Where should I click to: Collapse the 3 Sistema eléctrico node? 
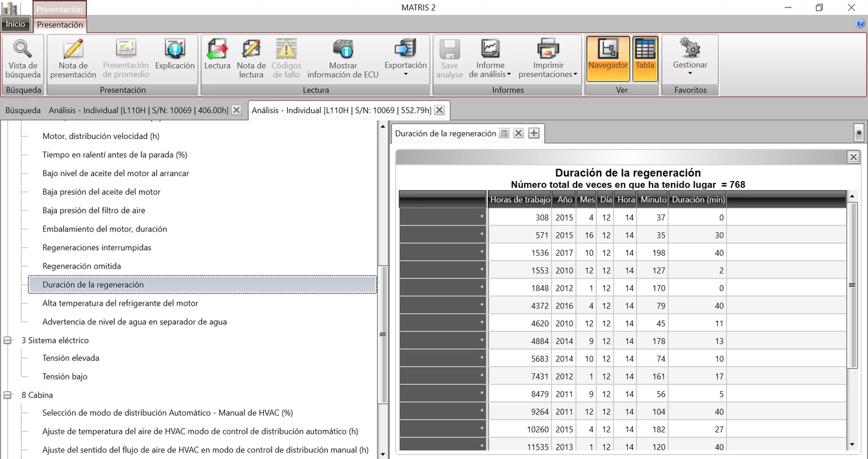click(8, 340)
